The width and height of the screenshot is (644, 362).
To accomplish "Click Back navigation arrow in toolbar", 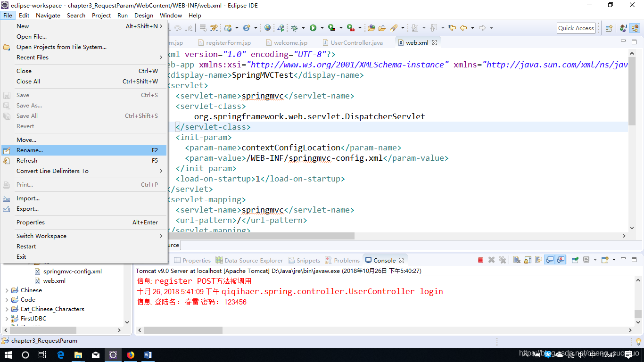I will point(463,28).
